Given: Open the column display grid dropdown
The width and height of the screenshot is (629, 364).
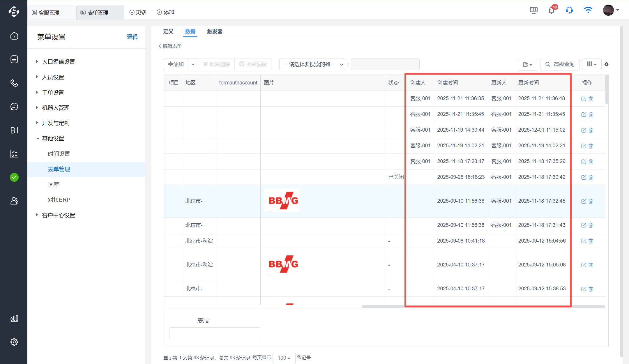Looking at the screenshot, I should pos(591,64).
